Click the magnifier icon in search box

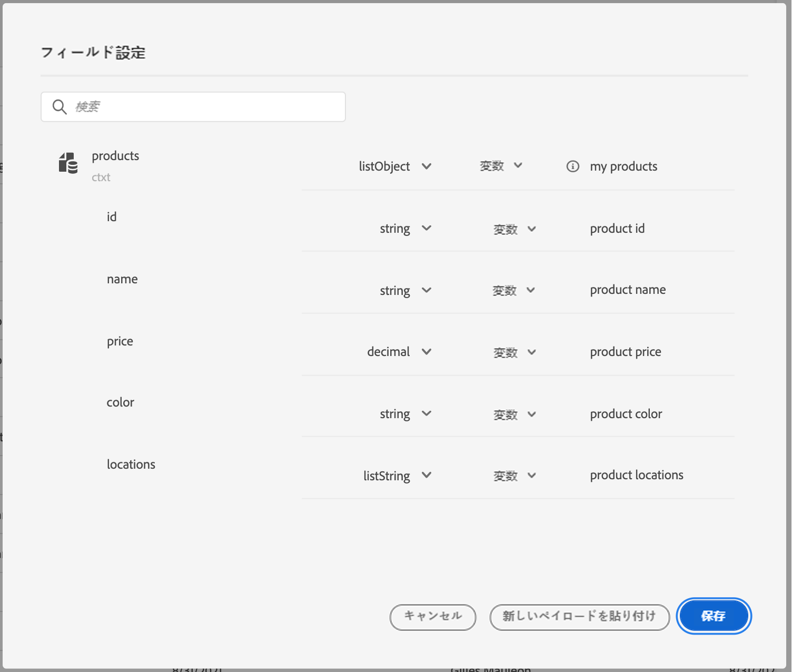pyautogui.click(x=60, y=107)
